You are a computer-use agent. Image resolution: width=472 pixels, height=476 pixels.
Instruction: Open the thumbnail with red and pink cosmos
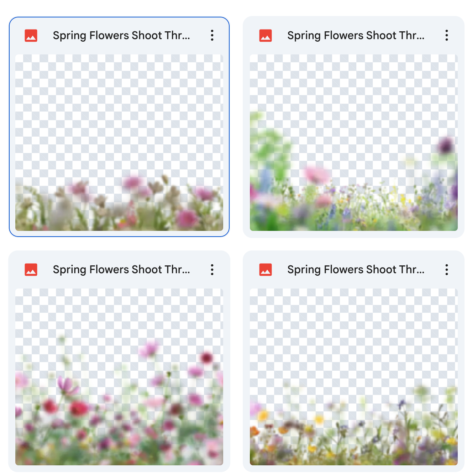(x=119, y=377)
